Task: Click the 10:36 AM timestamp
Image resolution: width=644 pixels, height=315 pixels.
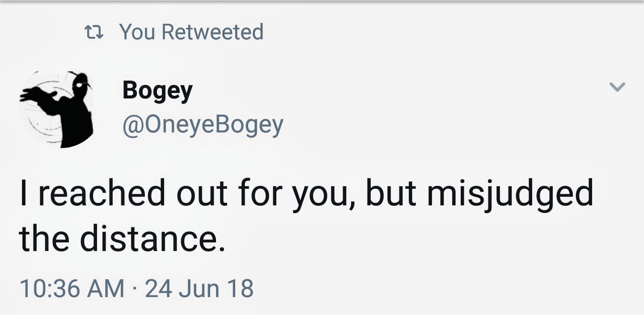Action: [72, 288]
